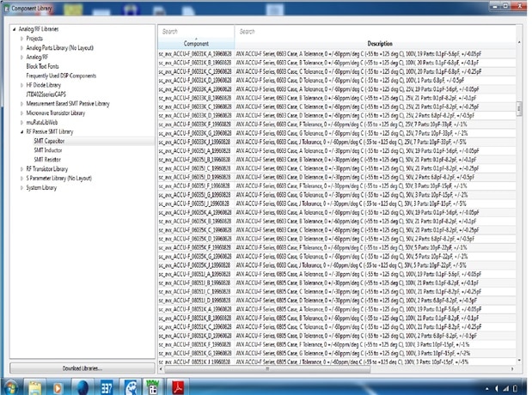Sort by the Description column header
This screenshot has width=532, height=395.
coord(379,43)
